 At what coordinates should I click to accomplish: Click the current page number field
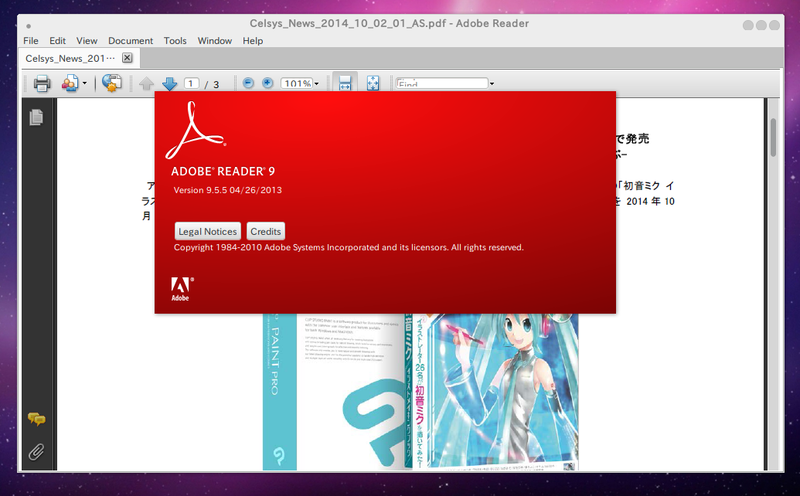[x=191, y=83]
